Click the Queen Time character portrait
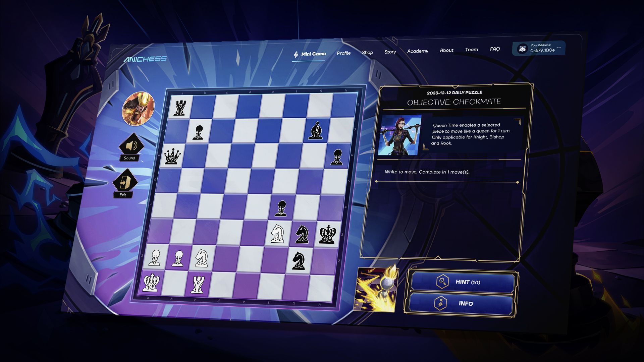Image resolution: width=644 pixels, height=362 pixels. click(399, 135)
